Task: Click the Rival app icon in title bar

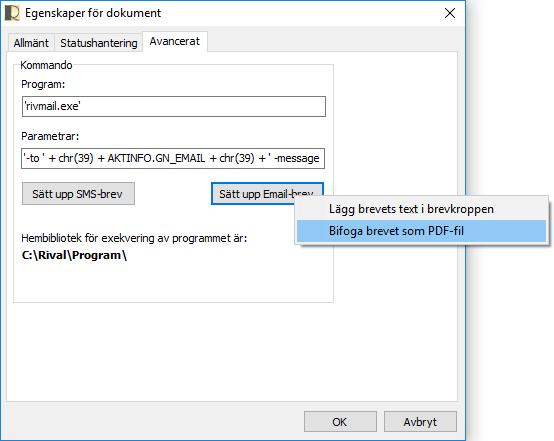Action: click(x=12, y=13)
